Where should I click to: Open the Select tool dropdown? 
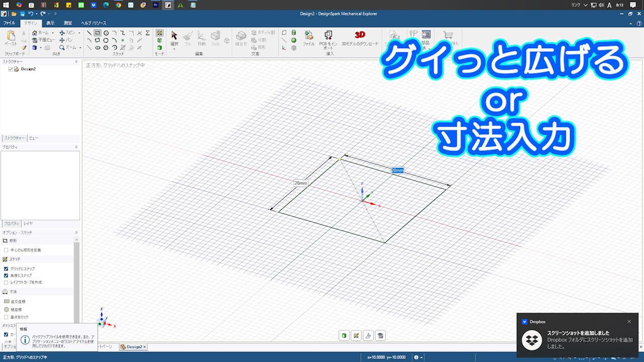174,49
